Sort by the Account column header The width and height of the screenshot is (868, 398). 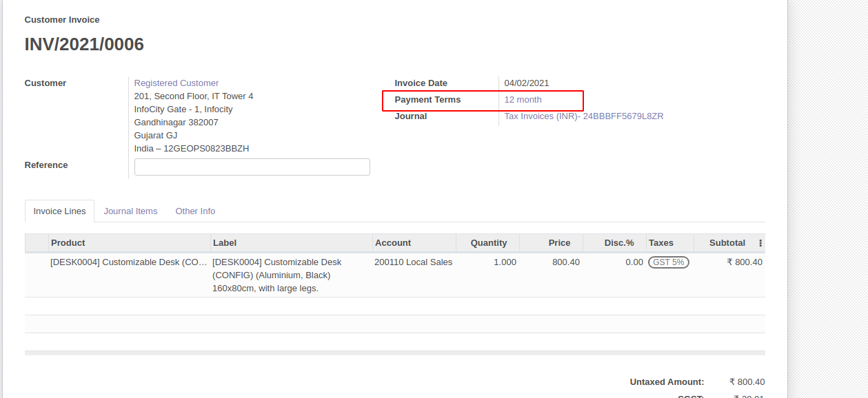point(414,243)
